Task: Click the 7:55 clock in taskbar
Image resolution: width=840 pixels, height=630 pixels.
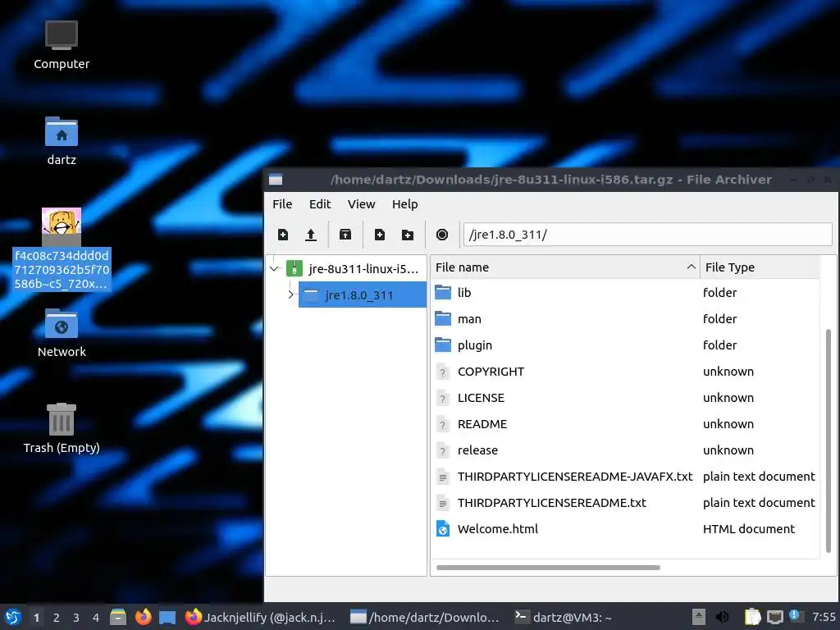Action: point(824,617)
